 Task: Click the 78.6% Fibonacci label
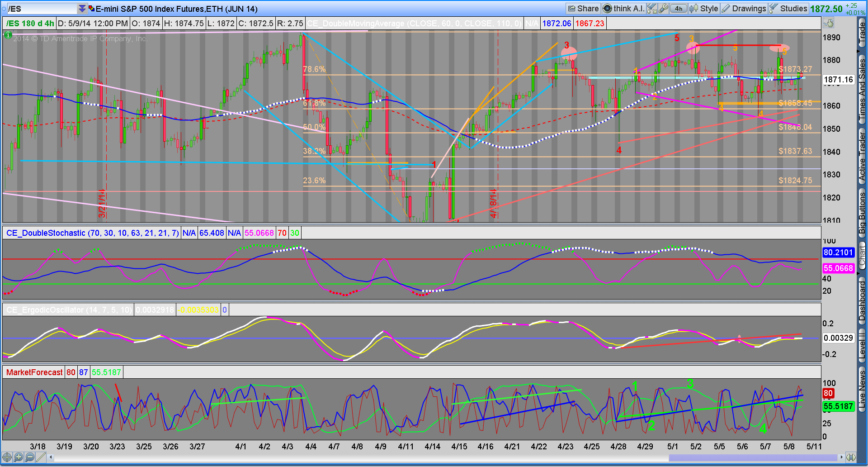click(x=314, y=69)
